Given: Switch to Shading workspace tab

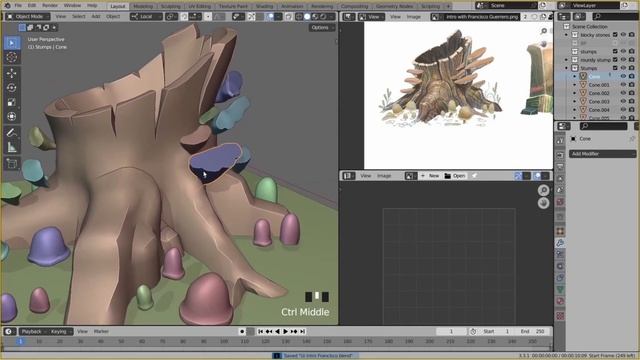Looking at the screenshot, I should click(264, 6).
